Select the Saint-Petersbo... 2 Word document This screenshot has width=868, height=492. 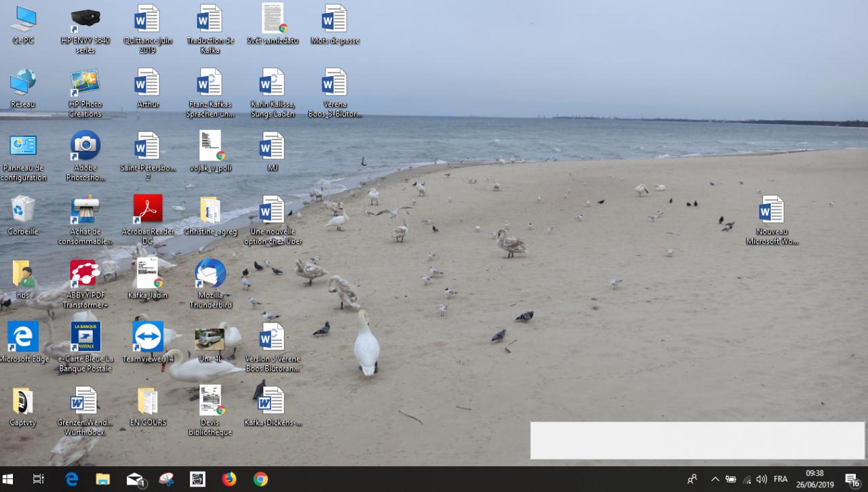pos(148,157)
